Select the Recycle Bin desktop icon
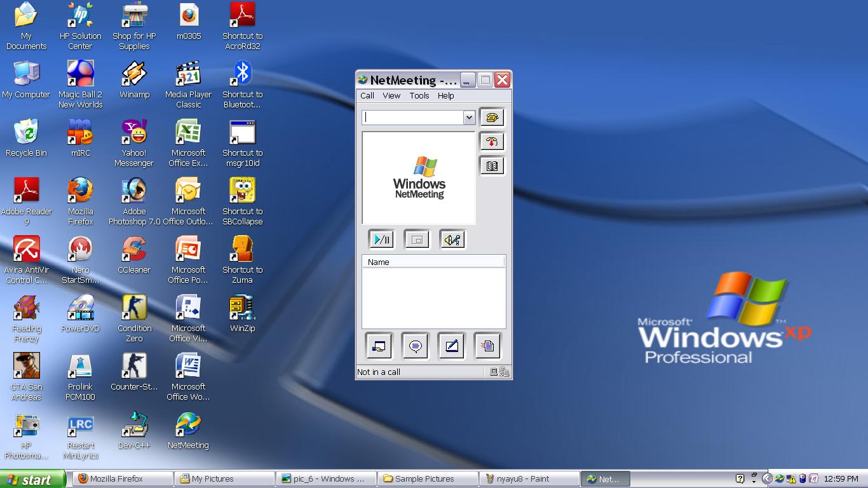This screenshot has width=868, height=488. pos(26,139)
